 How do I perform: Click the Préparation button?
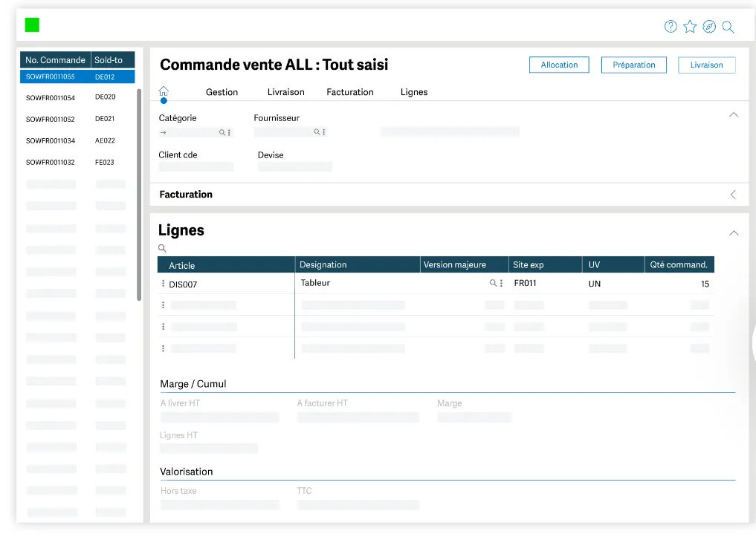[x=634, y=65]
